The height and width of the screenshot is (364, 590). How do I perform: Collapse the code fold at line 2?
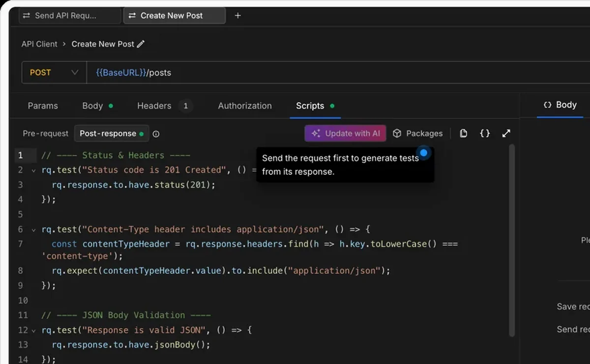point(33,170)
